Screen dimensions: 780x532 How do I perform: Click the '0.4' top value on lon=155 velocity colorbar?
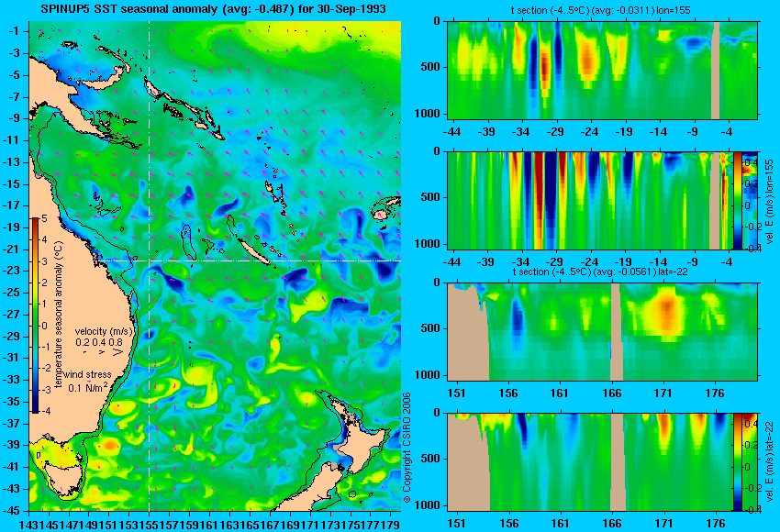click(x=750, y=162)
